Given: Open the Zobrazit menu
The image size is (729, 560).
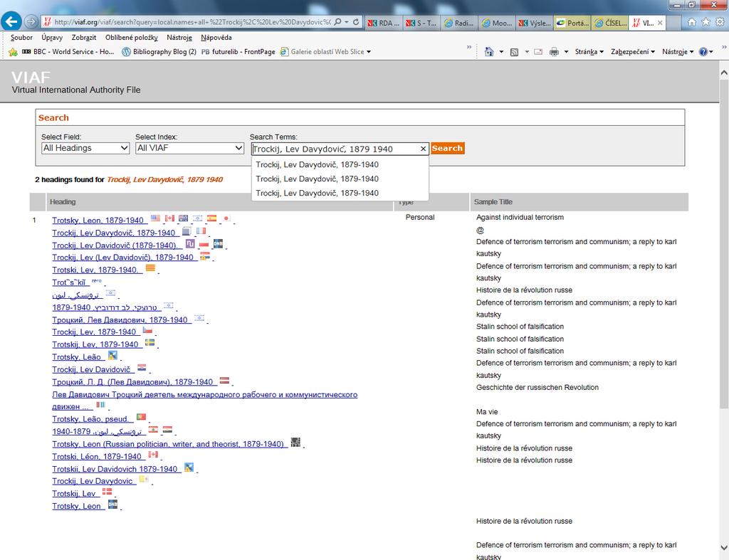Looking at the screenshot, I should click(84, 38).
